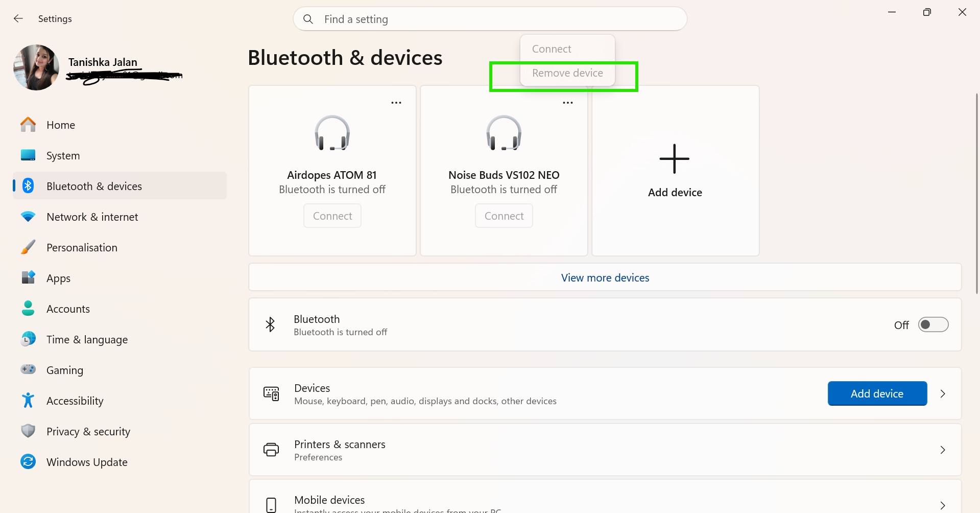Close the Settings window
The image size is (980, 513).
pyautogui.click(x=962, y=12)
